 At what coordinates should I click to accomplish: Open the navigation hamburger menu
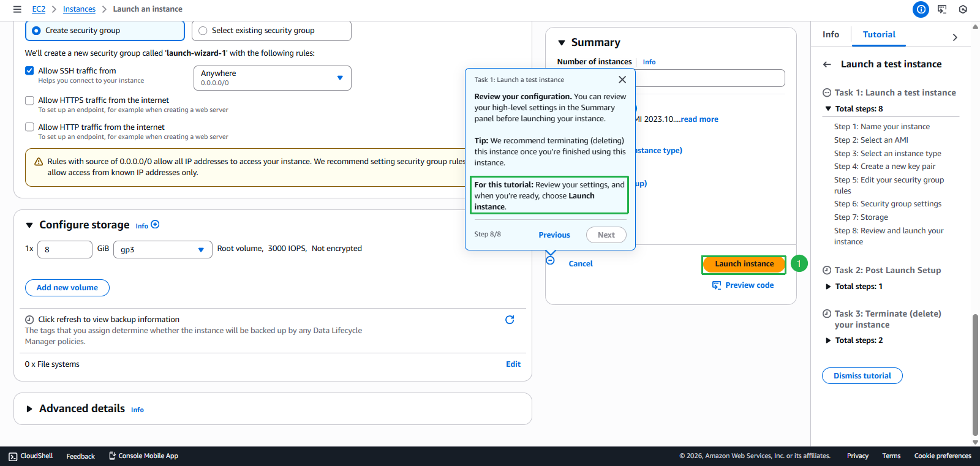17,9
